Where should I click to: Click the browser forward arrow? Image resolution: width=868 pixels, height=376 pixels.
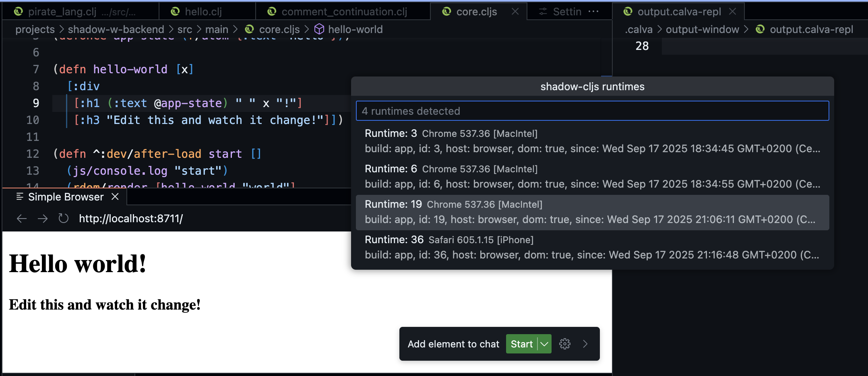coord(43,218)
